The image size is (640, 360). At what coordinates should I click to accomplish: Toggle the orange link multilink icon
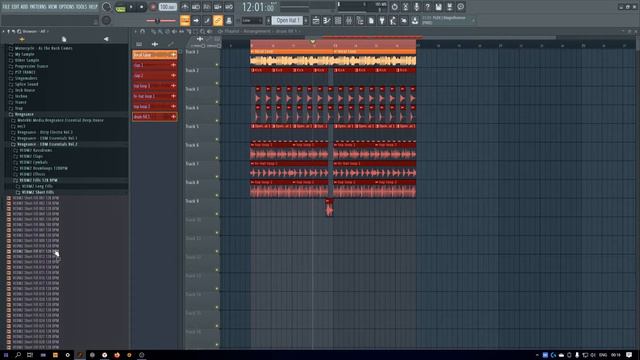[218, 20]
